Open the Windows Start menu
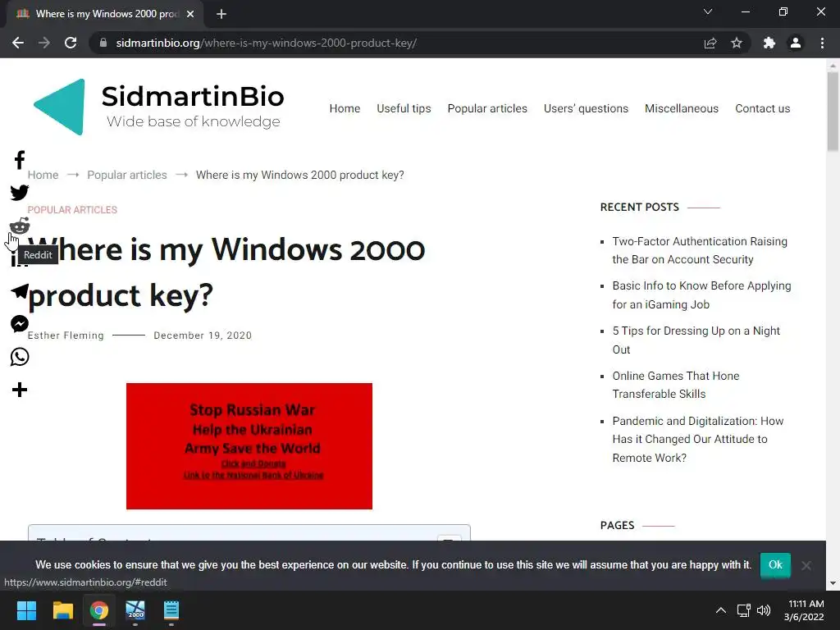840x630 pixels. [26, 610]
